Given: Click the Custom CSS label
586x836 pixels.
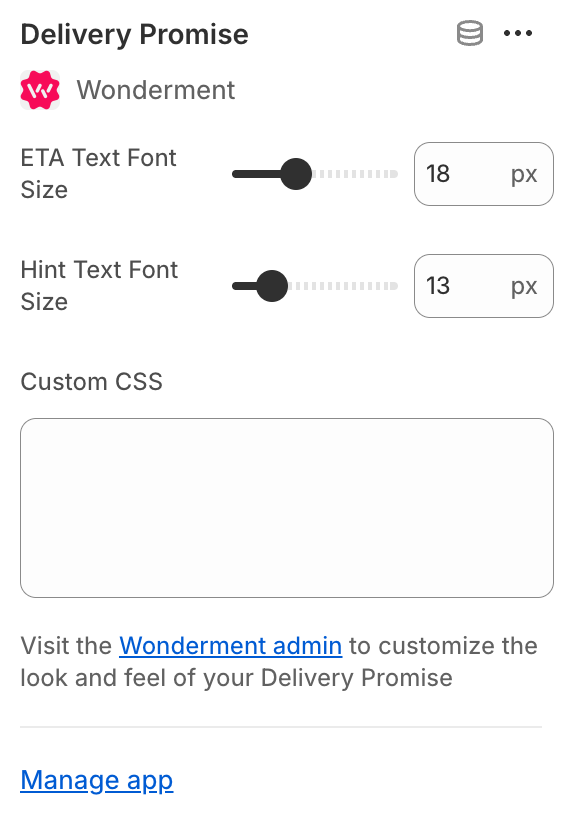Looking at the screenshot, I should 91,382.
